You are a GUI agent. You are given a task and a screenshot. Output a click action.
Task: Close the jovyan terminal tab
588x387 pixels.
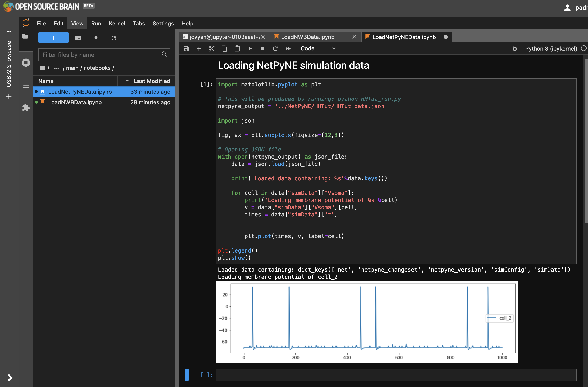263,37
